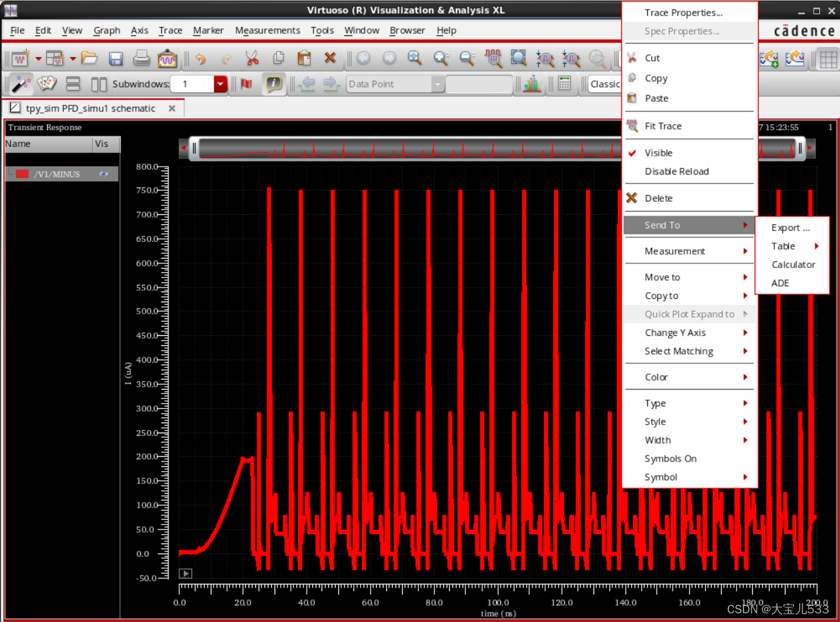Click the red /V1/MINUS color swatch
Screen dimensions: 840x622
[x=22, y=174]
